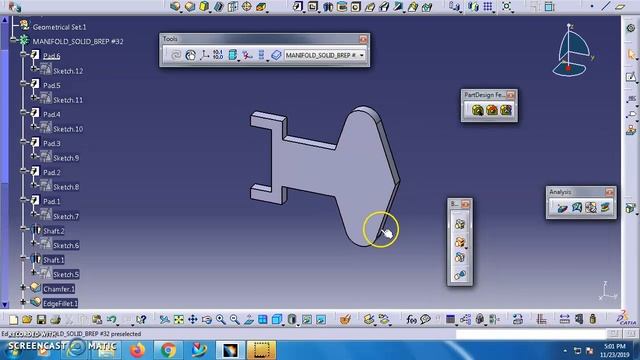Click the Curvature Analysis icon

577,207
